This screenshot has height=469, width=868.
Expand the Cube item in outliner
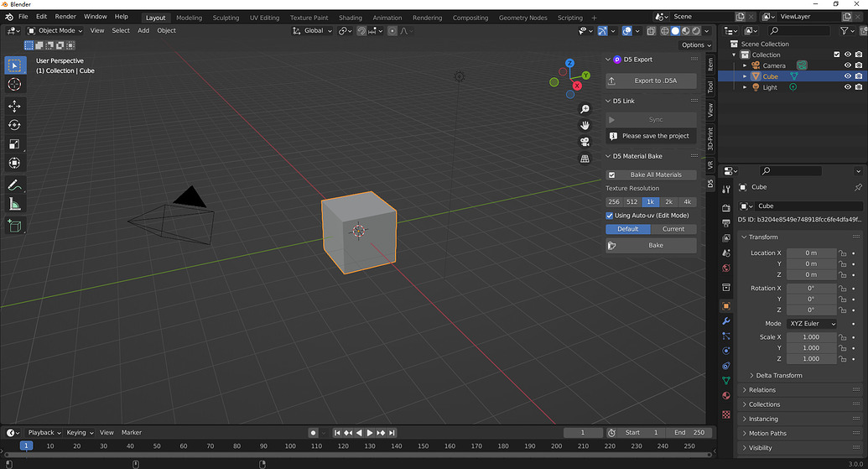pyautogui.click(x=745, y=76)
